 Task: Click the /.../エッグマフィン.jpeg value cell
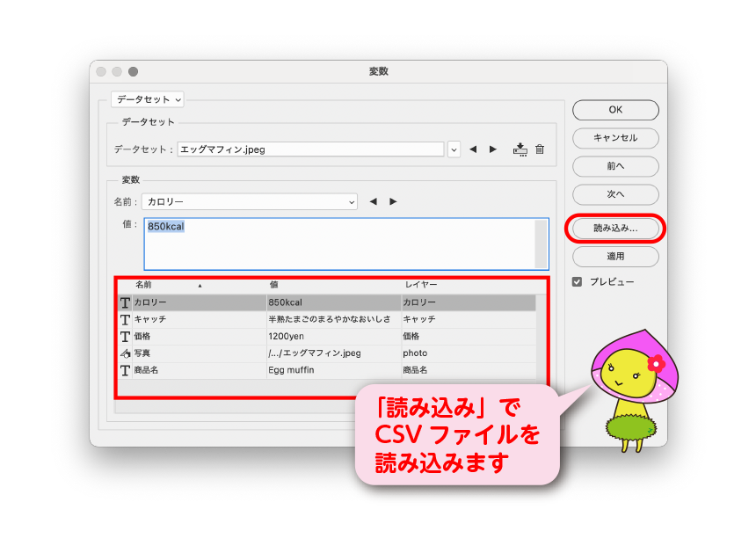click(x=334, y=353)
